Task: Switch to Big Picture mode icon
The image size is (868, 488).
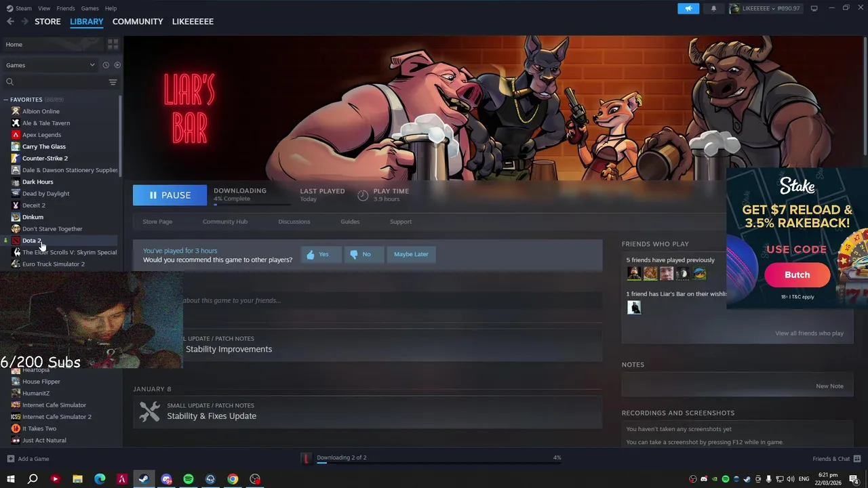Action: click(x=814, y=8)
